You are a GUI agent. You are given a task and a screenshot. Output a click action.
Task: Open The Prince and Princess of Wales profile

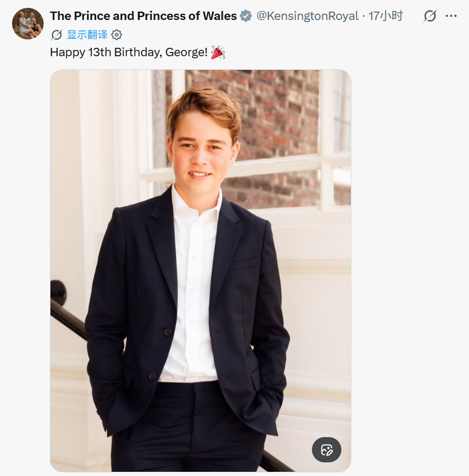click(143, 16)
